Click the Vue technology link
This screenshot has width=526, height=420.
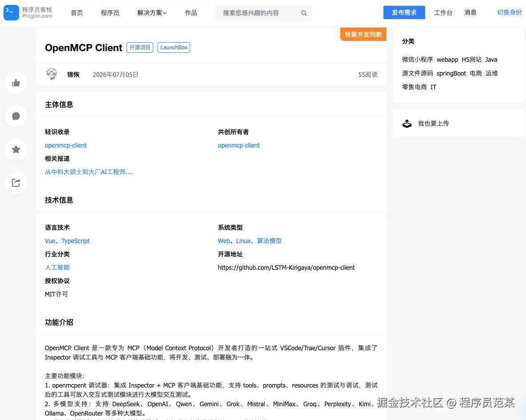pos(50,241)
